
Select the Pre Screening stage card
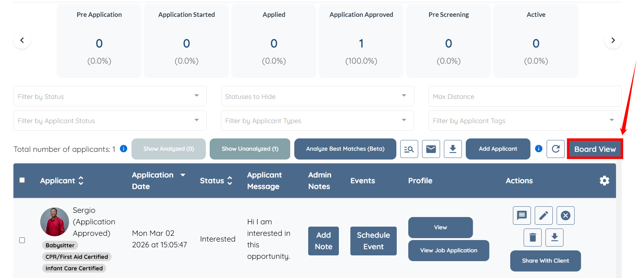click(449, 40)
